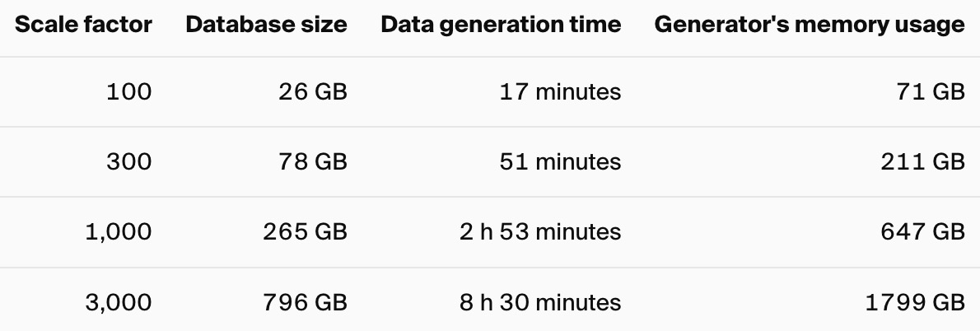
Task: Select the 71 GB memory usage cell
Action: pos(931,91)
